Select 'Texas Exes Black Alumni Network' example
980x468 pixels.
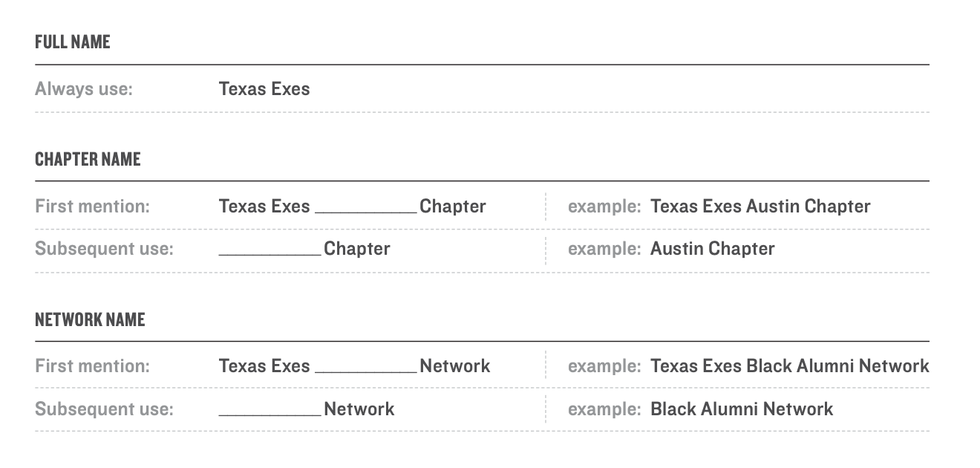(x=790, y=366)
